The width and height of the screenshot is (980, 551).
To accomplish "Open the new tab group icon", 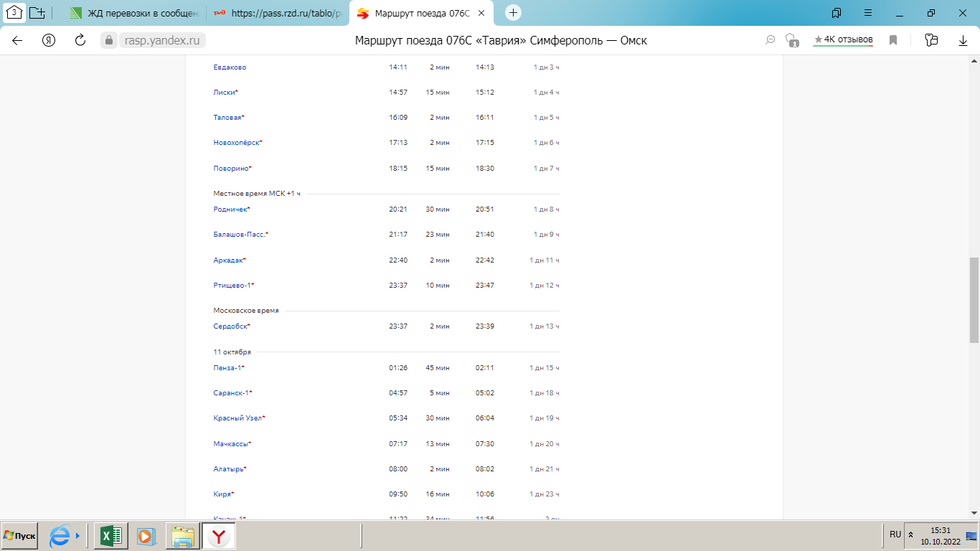I will point(37,13).
